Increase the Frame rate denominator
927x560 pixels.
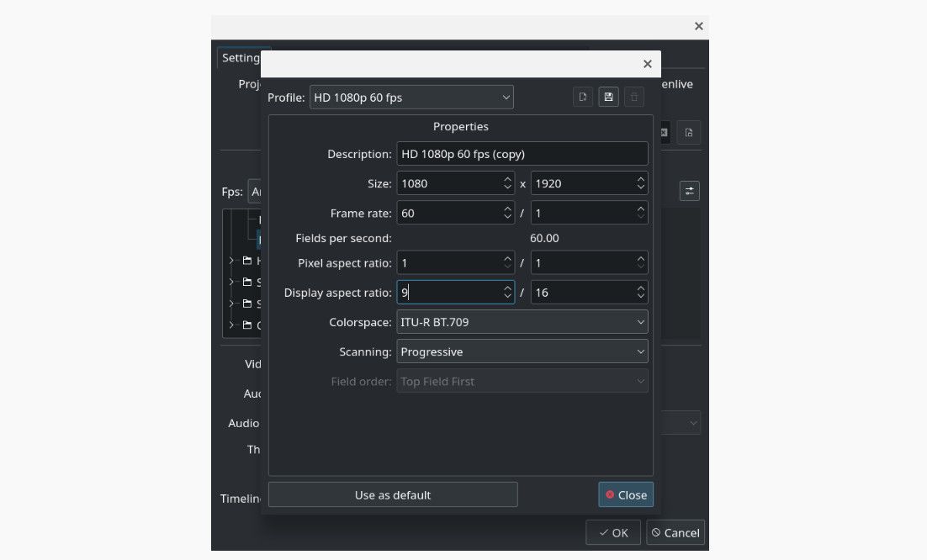(641, 208)
